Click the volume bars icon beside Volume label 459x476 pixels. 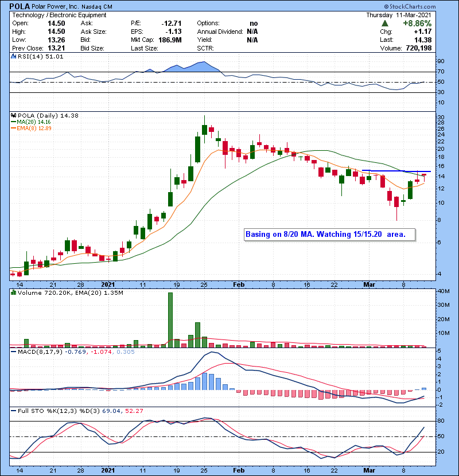pyautogui.click(x=13, y=292)
